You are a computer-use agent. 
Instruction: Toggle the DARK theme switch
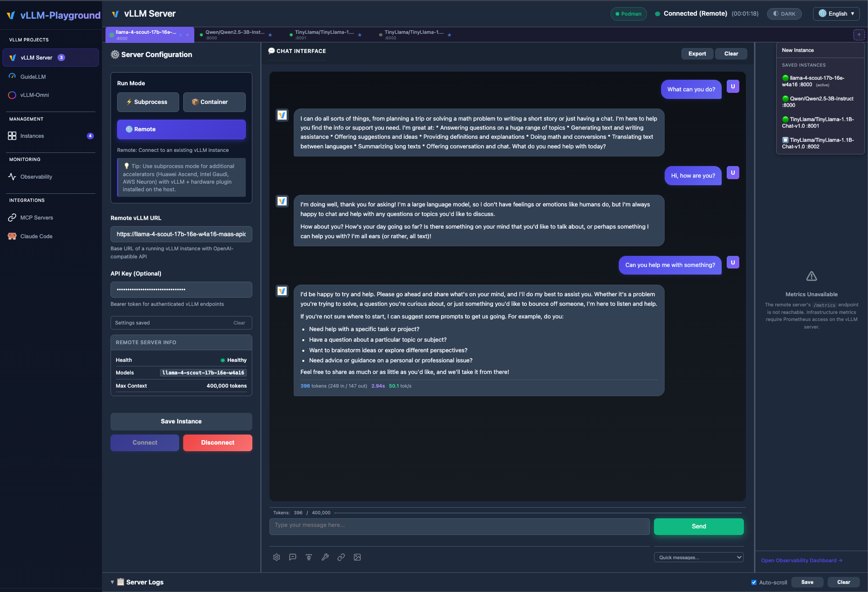784,14
